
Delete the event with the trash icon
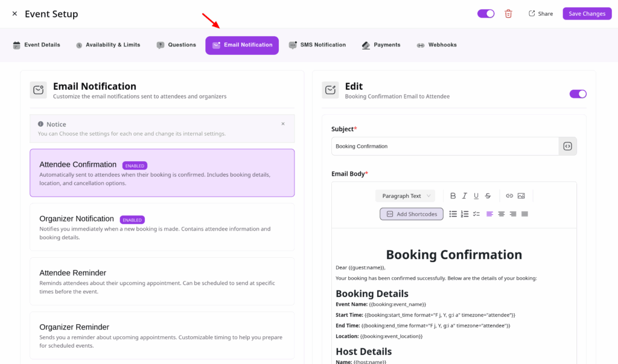click(508, 14)
